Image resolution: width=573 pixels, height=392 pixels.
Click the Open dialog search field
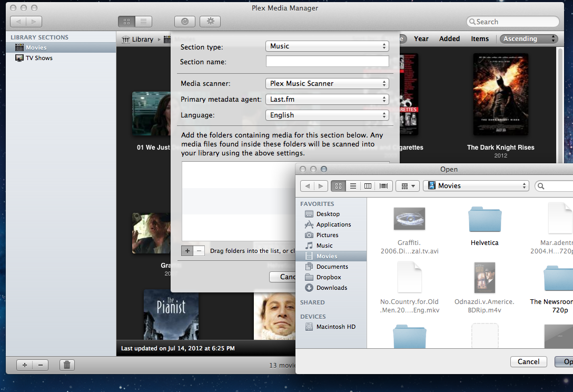(x=554, y=186)
